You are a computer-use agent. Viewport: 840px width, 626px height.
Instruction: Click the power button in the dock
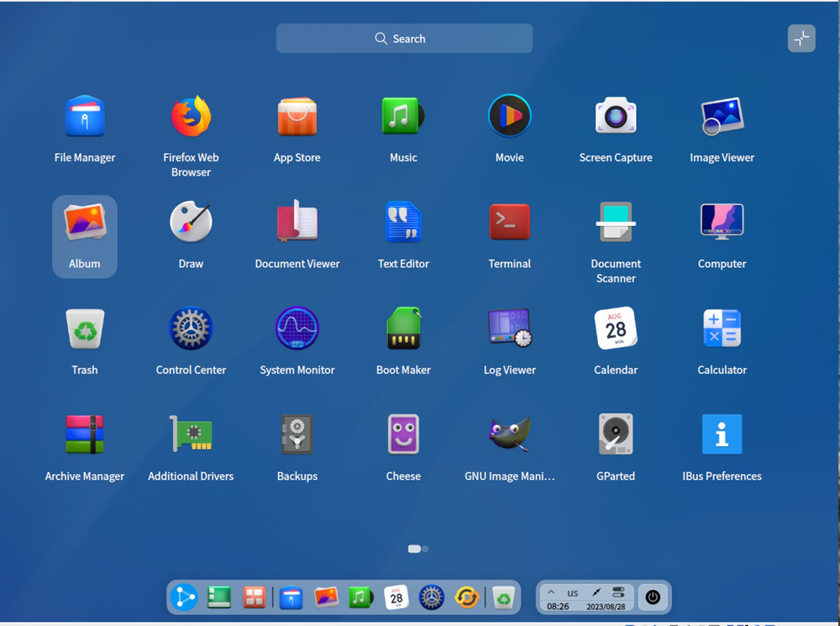coord(653,597)
